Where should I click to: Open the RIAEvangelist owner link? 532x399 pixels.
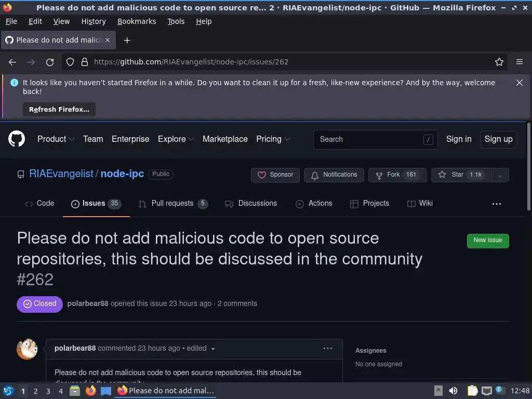point(61,174)
